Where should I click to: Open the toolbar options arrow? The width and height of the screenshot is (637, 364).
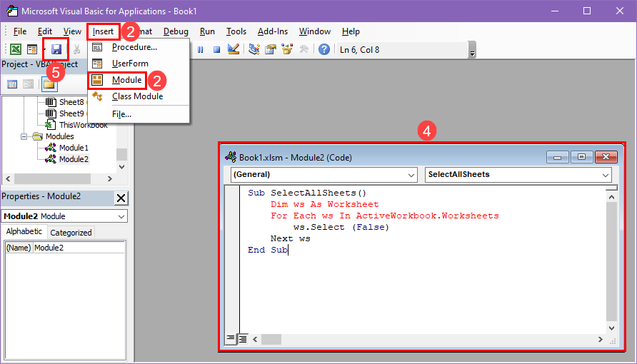tap(472, 51)
